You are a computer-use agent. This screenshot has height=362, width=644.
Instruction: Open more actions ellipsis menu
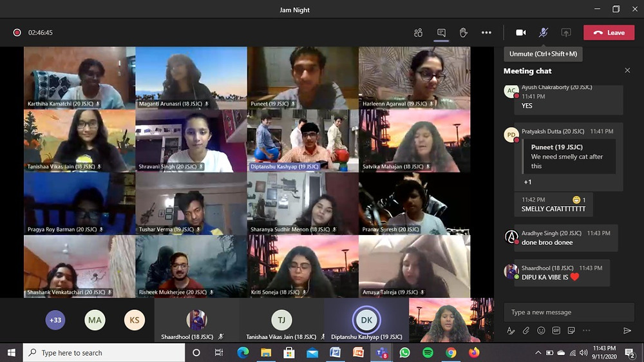(x=486, y=32)
